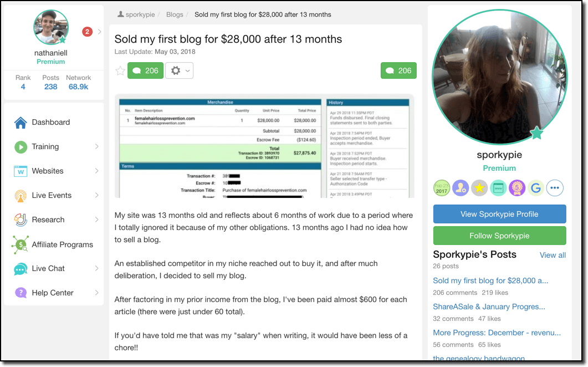Image resolution: width=588 pixels, height=367 pixels.
Task: Click the Affiliate Programs dollar icon
Action: (x=20, y=244)
